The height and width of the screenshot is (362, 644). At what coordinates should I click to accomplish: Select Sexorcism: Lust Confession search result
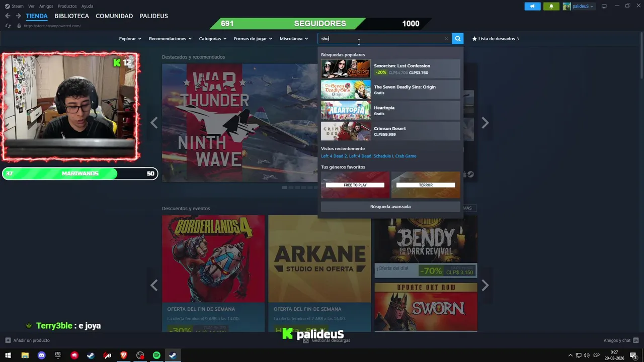390,69
